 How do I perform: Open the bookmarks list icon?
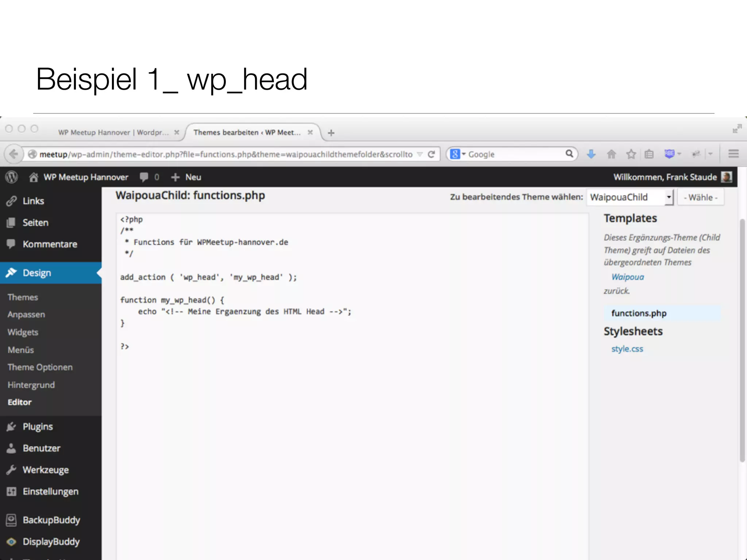point(649,154)
